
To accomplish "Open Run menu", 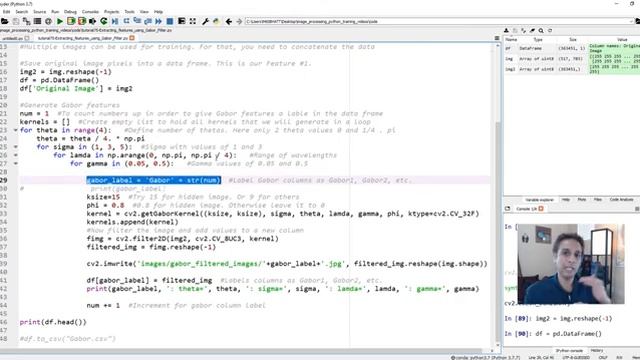I will [x=55, y=12].
